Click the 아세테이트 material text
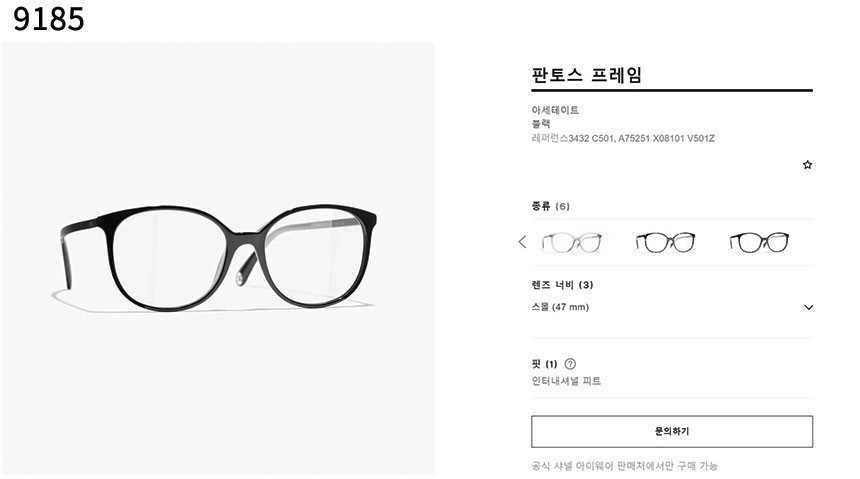 click(555, 110)
